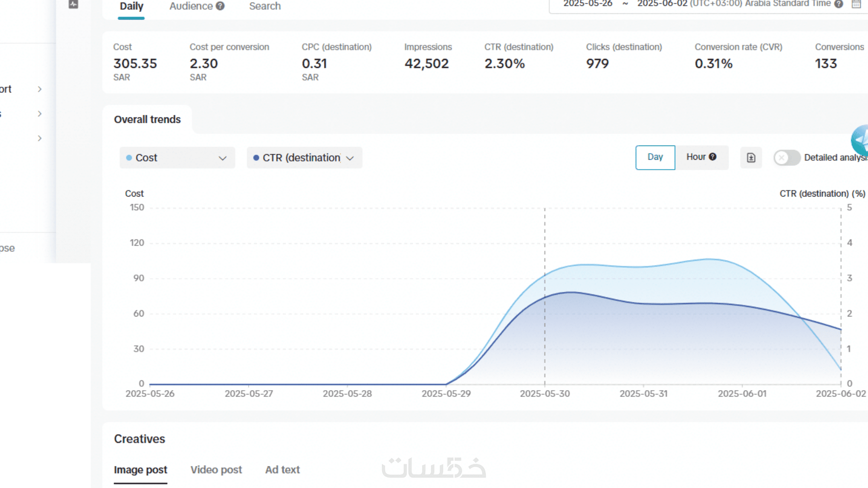This screenshot has width=868, height=488.
Task: Expand the third sidebar chevron item
Action: tap(39, 138)
